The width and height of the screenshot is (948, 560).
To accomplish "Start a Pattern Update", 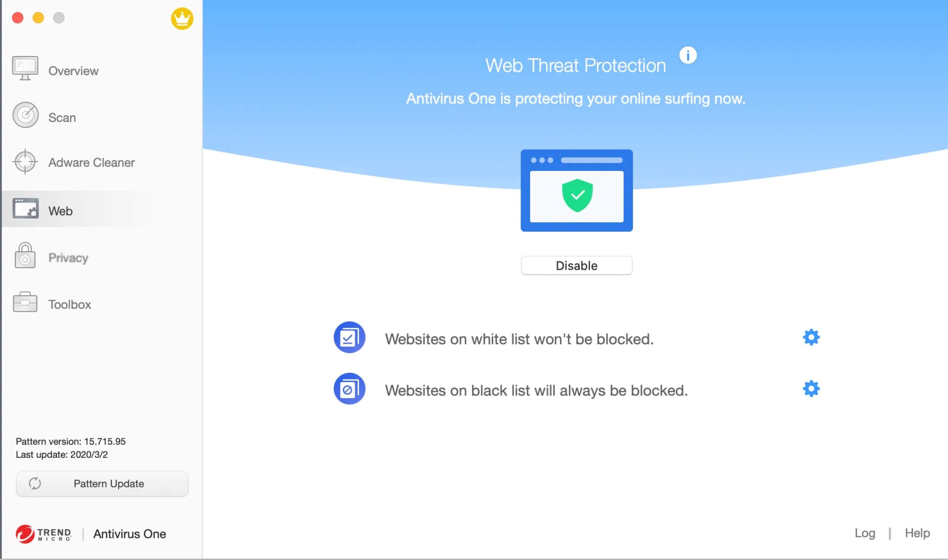I will (102, 484).
